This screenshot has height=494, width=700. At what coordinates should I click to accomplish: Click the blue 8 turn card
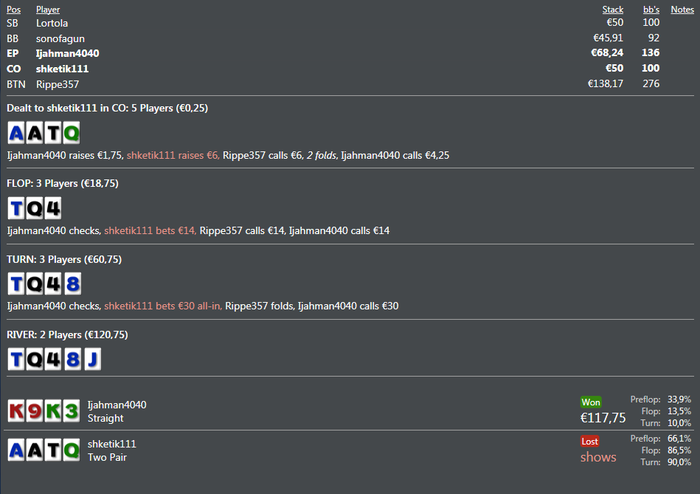tap(72, 283)
